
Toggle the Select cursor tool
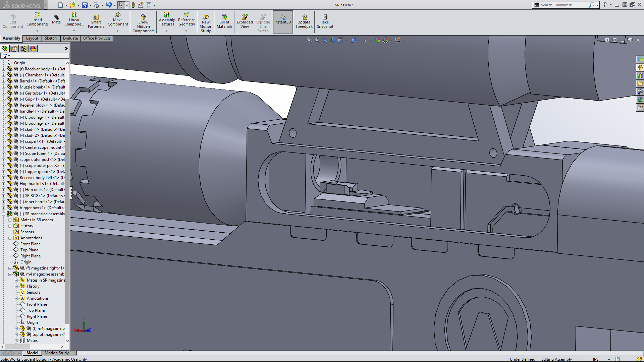click(121, 5)
